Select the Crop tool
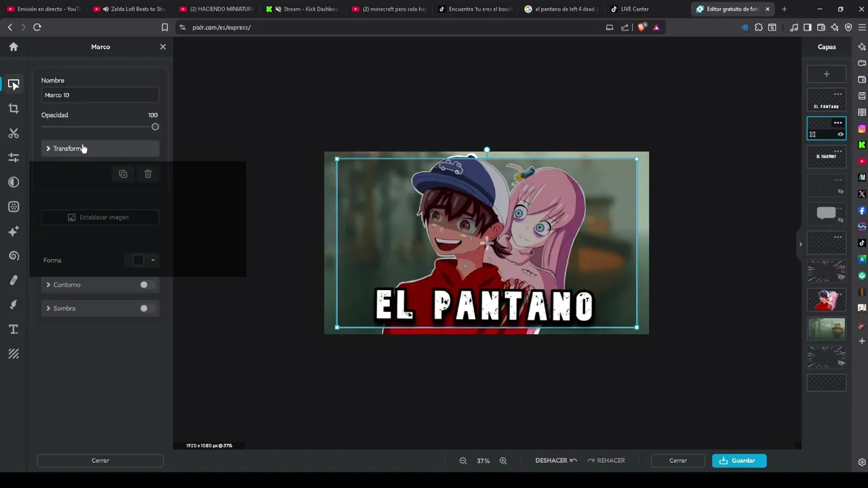This screenshot has width=868, height=488. point(14,108)
